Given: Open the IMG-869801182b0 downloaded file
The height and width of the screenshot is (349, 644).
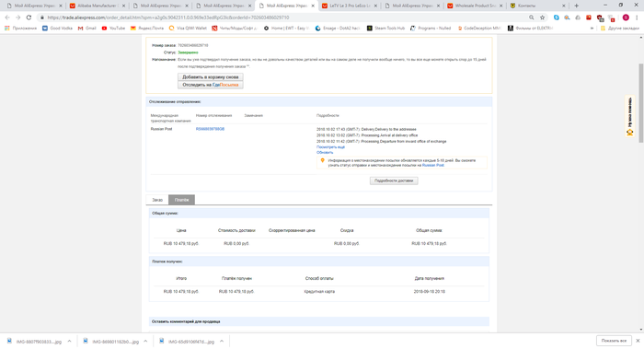Looking at the screenshot, I should [x=111, y=342].
